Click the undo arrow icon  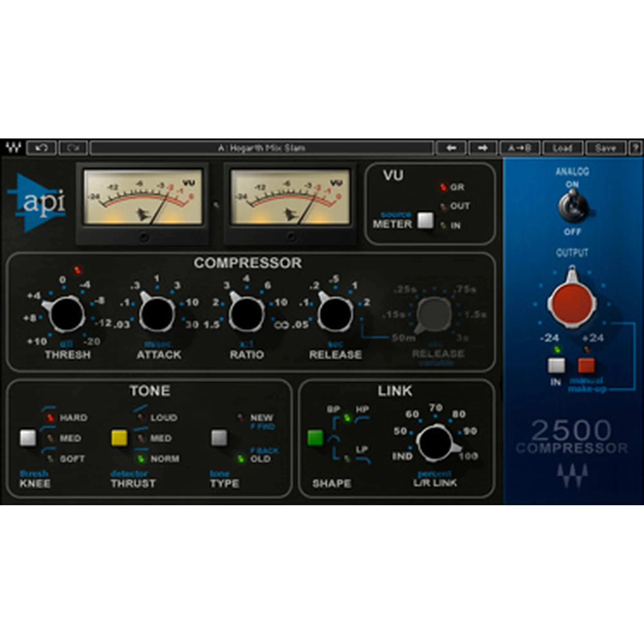pyautogui.click(x=41, y=148)
